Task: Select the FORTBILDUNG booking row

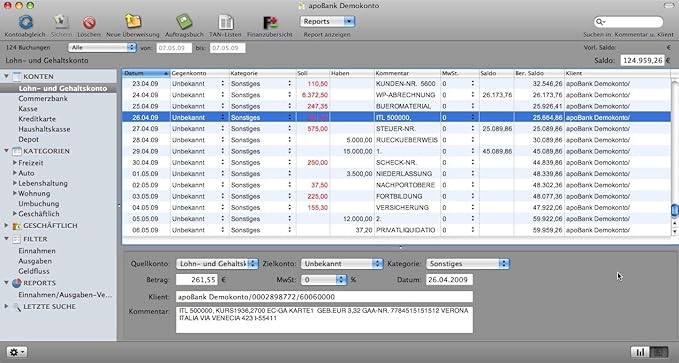Action: [396, 196]
